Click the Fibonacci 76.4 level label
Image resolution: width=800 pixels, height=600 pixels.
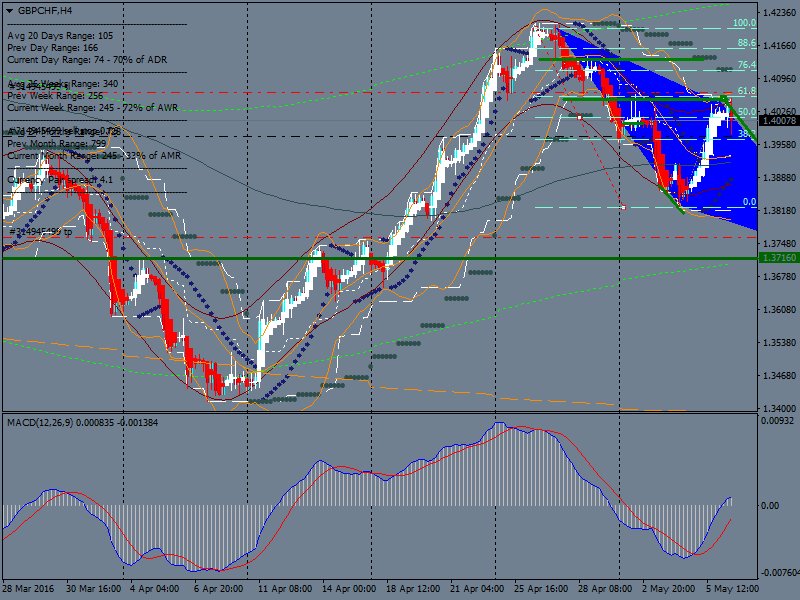pos(747,65)
